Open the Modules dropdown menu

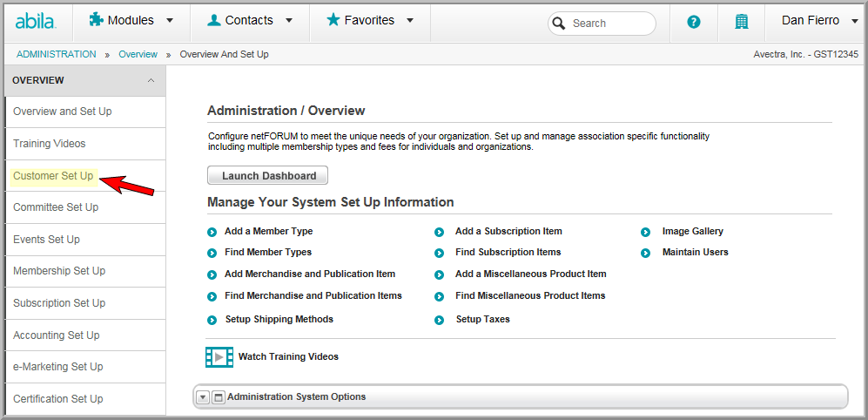point(131,21)
